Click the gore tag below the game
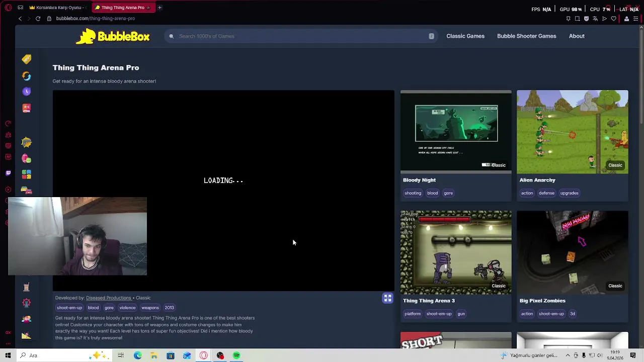This screenshot has height=362, width=644. click(x=109, y=308)
